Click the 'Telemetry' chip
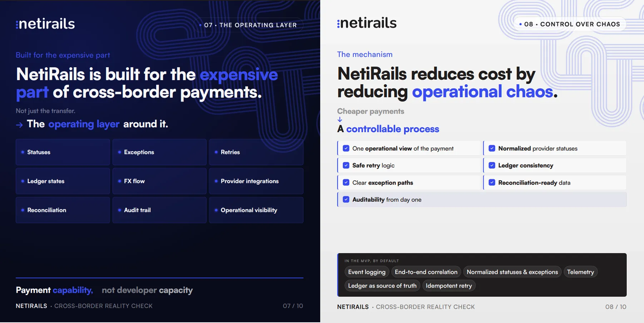The width and height of the screenshot is (644, 323). [580, 272]
